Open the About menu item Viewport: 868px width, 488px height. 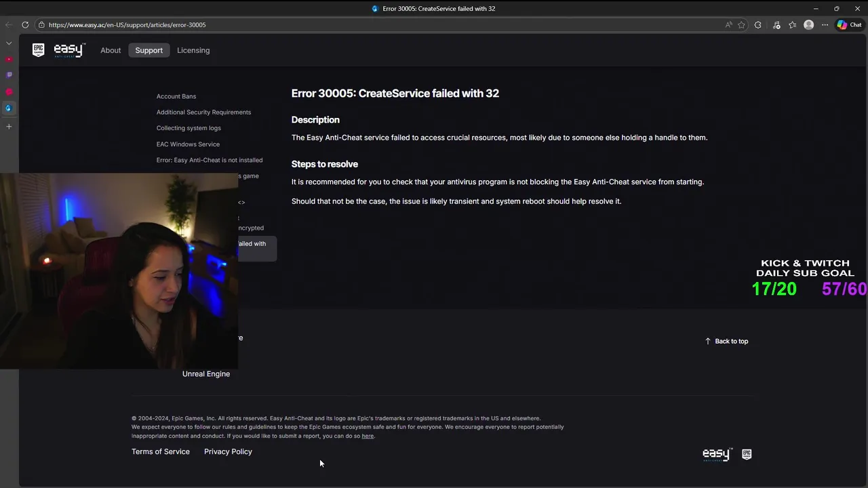click(111, 50)
